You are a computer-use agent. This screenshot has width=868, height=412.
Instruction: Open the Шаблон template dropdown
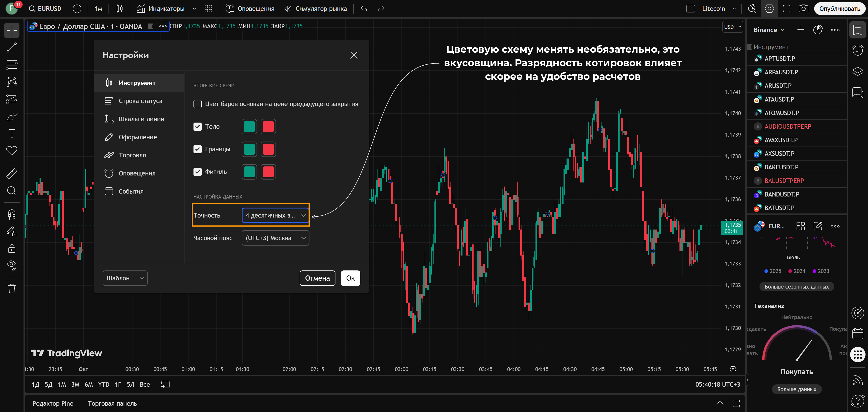[x=125, y=278]
